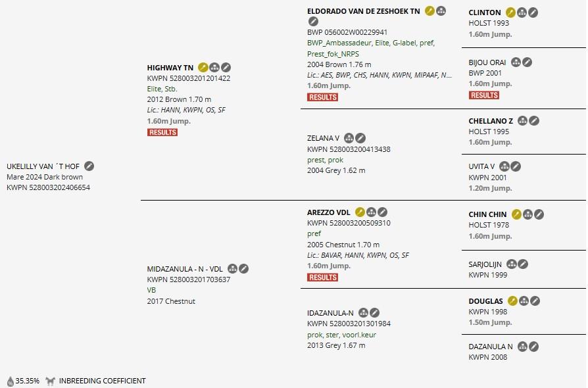588x388 pixels.
Task: Edit CHELLANO Z with the pencil icon
Action: click(x=534, y=121)
